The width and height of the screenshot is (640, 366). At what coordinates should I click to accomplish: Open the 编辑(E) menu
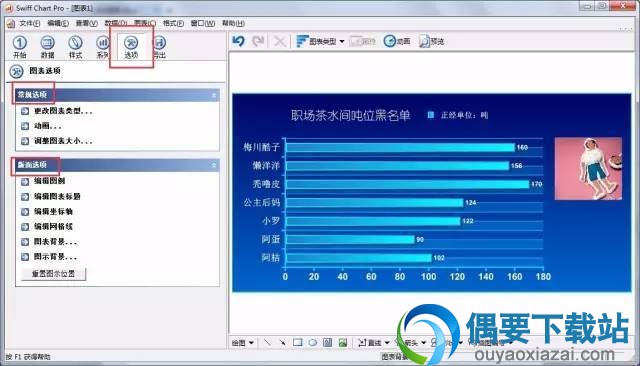(x=58, y=23)
